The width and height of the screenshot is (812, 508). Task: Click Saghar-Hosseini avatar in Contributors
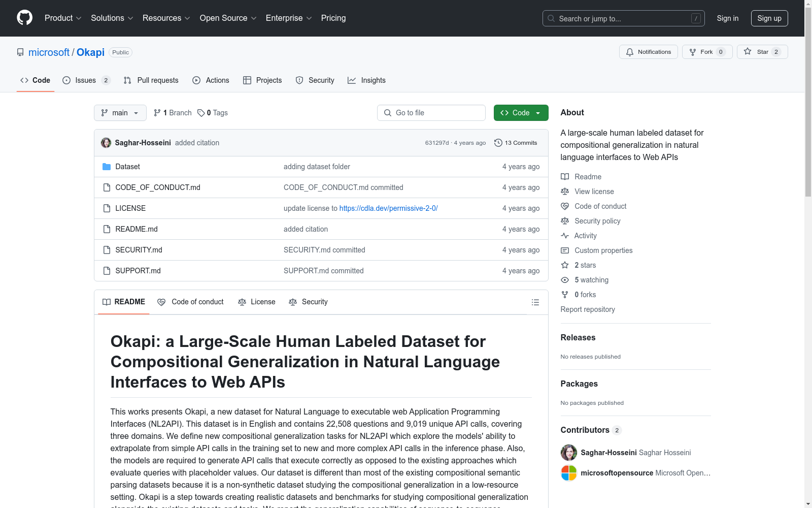[x=569, y=453]
